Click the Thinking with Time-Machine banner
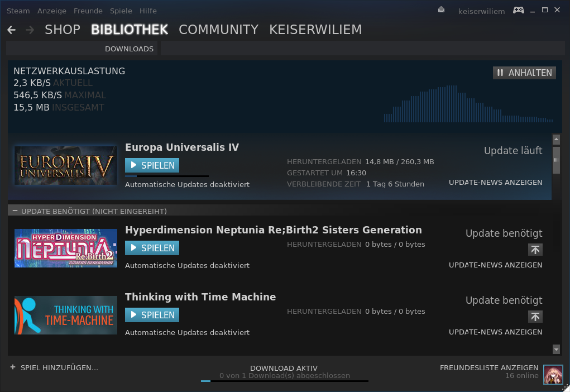This screenshot has width=570, height=392. pyautogui.click(x=66, y=315)
